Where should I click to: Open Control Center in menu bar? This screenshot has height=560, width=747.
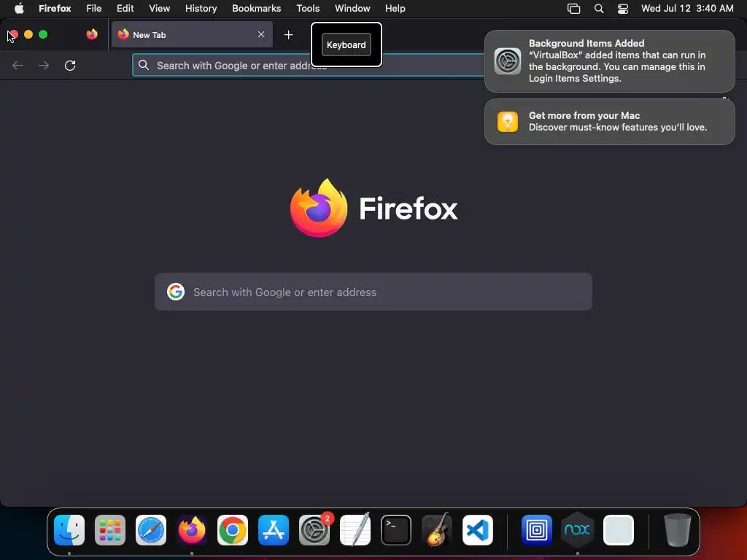click(x=623, y=9)
